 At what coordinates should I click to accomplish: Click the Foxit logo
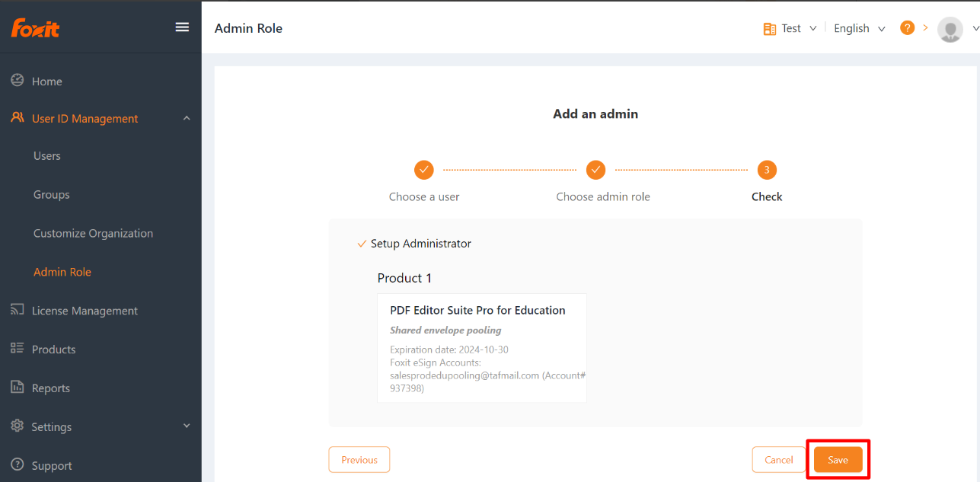pos(35,28)
